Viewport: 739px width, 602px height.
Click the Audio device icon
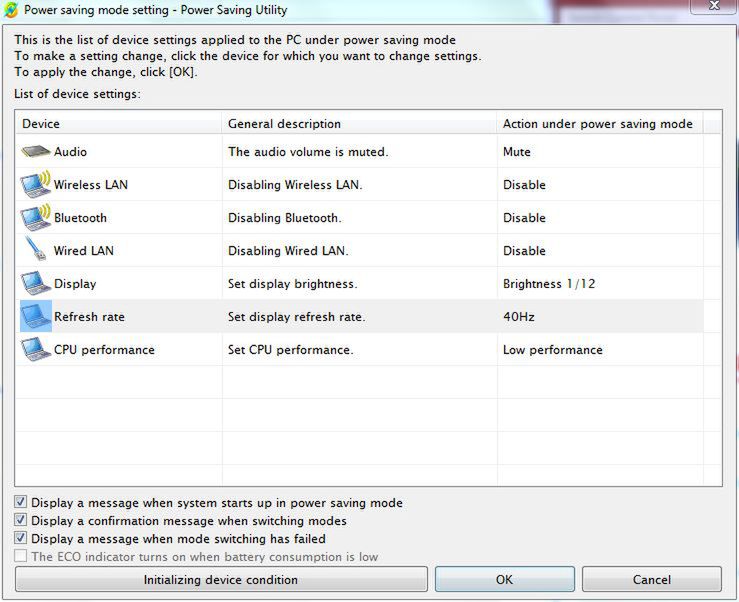[36, 151]
